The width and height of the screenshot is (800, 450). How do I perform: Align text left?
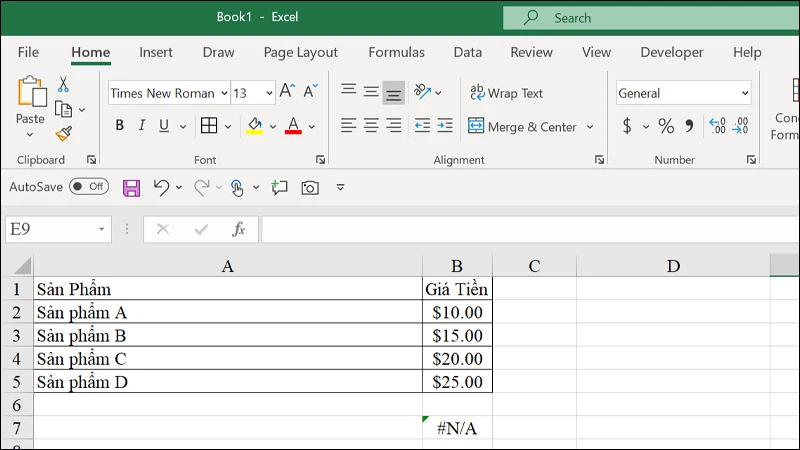(348, 125)
